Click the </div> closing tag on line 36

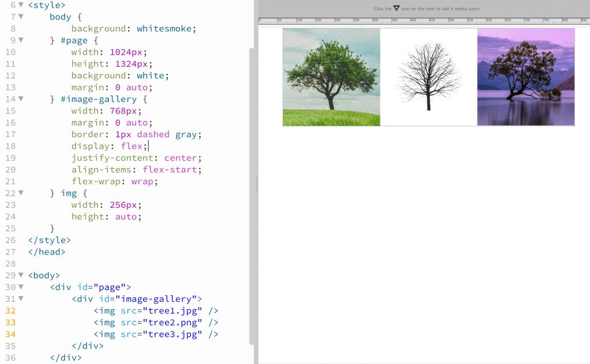(66, 357)
